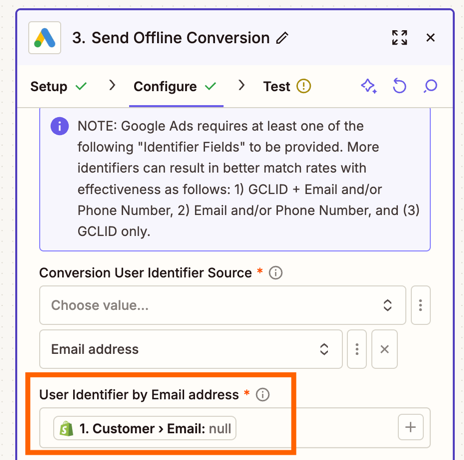The height and width of the screenshot is (460, 464).
Task: Click the Google Ads app icon
Action: pos(45,38)
